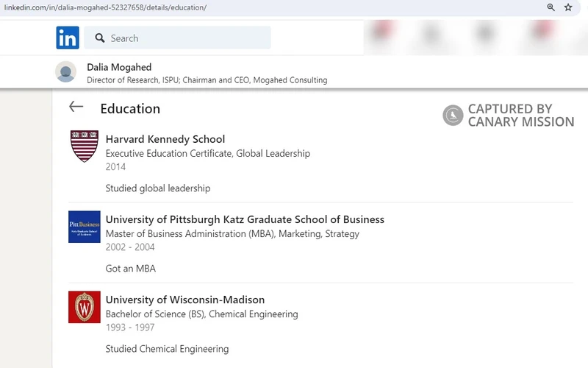This screenshot has height=368, width=588.
Task: Click the browser address bar URL
Action: pos(105,7)
